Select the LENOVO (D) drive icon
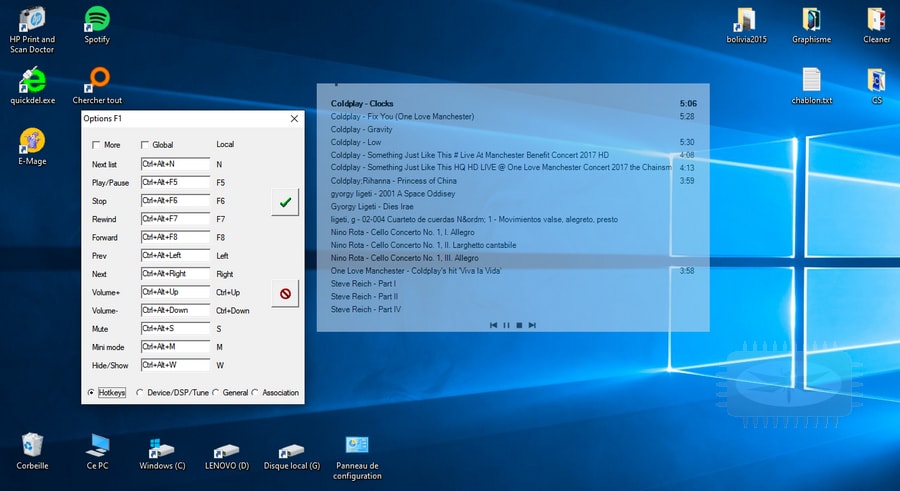The width and height of the screenshot is (900, 491). (x=227, y=455)
